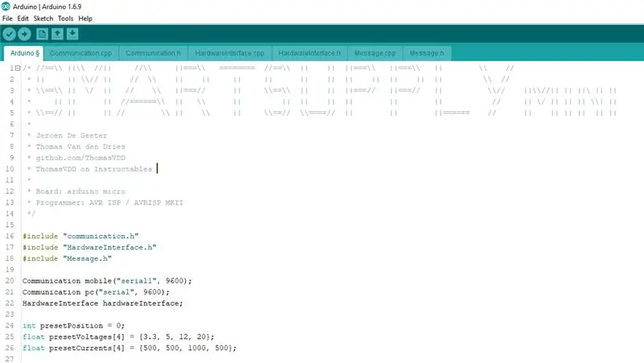Create a new sketch with New icon

click(42, 34)
